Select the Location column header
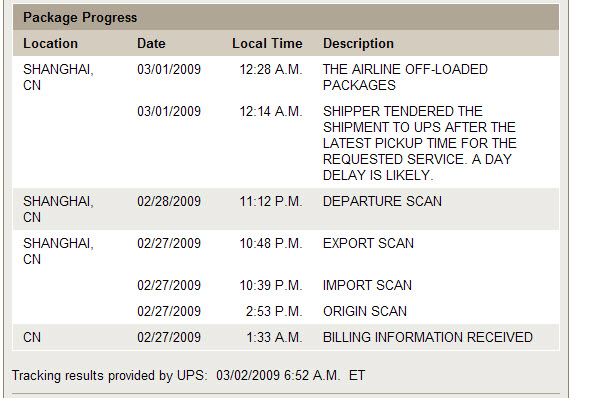Viewport: 593px width, 398px height. [50, 44]
